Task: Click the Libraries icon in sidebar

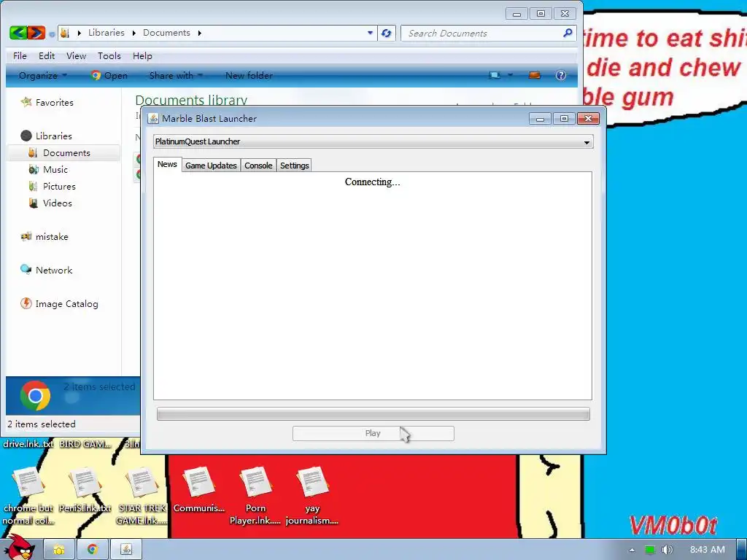Action: 26,136
